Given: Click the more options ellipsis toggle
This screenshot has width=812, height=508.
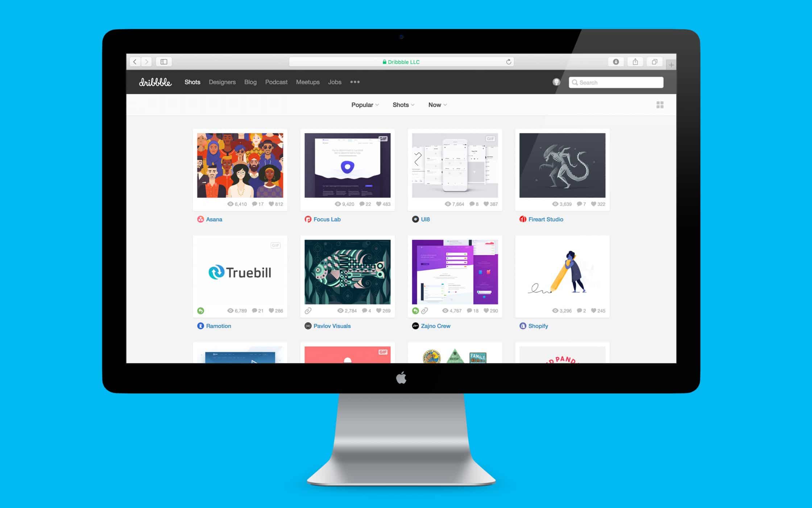Looking at the screenshot, I should pos(354,82).
